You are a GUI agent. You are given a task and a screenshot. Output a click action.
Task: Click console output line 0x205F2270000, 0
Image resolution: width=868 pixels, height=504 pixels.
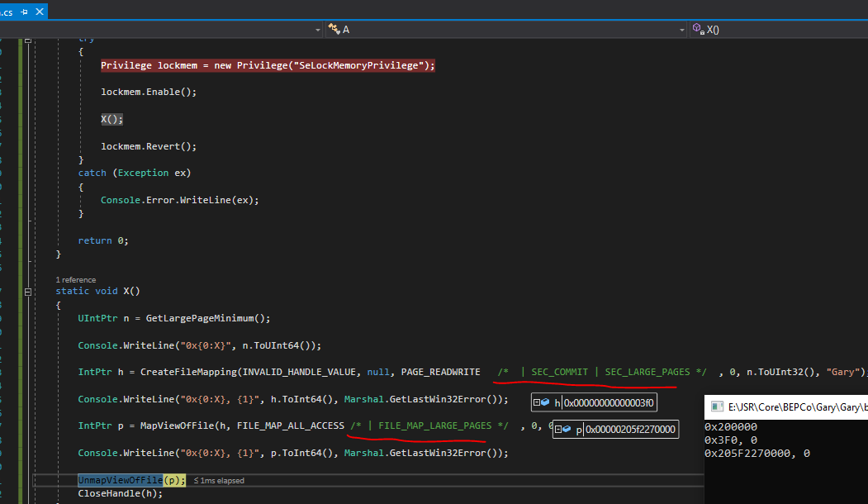click(x=757, y=454)
